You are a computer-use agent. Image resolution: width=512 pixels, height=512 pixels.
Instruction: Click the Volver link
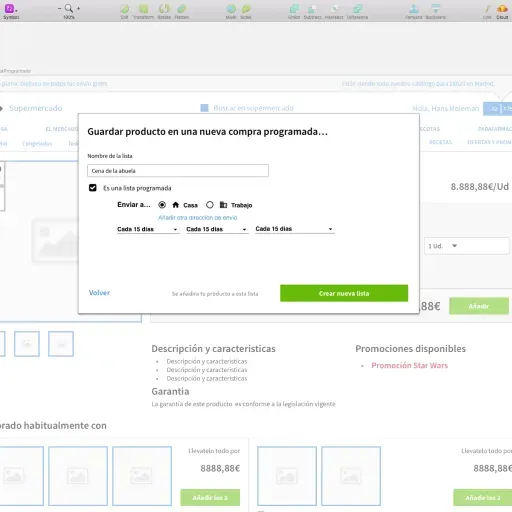tap(99, 293)
